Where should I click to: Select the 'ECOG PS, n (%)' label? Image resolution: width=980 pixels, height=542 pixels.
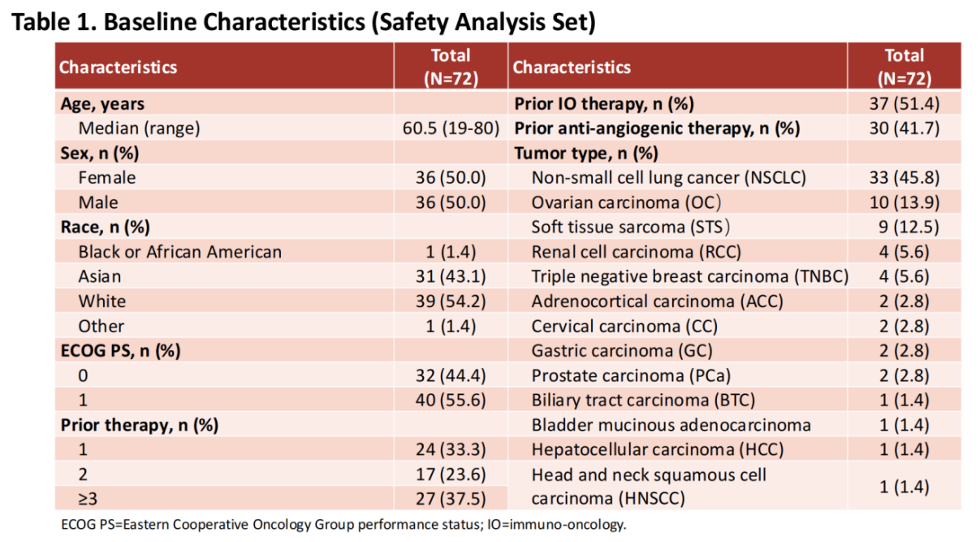119,351
